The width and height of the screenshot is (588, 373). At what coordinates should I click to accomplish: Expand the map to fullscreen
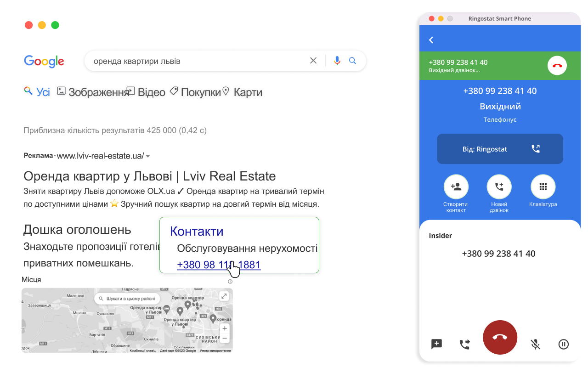[224, 296]
